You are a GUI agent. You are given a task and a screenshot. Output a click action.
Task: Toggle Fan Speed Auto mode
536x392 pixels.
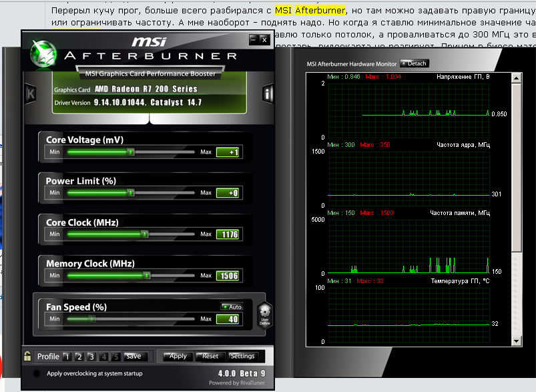click(x=232, y=307)
